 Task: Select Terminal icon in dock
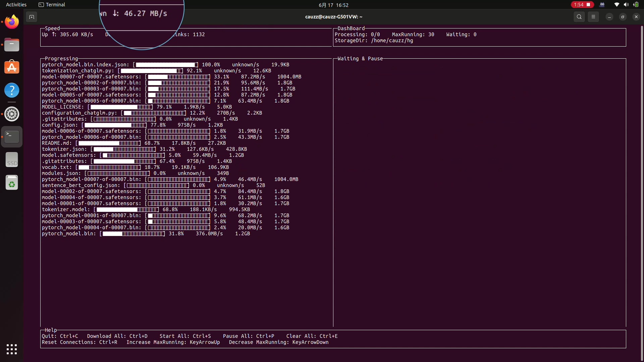[x=12, y=137]
